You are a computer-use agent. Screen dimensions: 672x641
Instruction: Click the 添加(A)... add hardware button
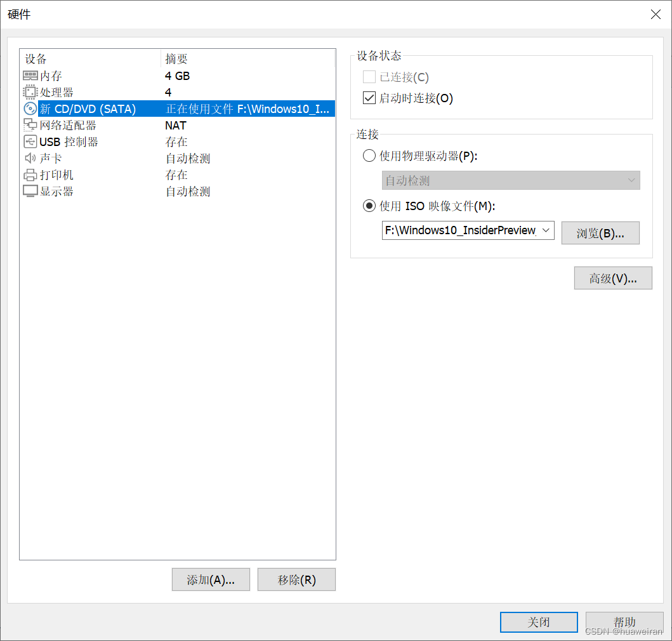pos(211,579)
